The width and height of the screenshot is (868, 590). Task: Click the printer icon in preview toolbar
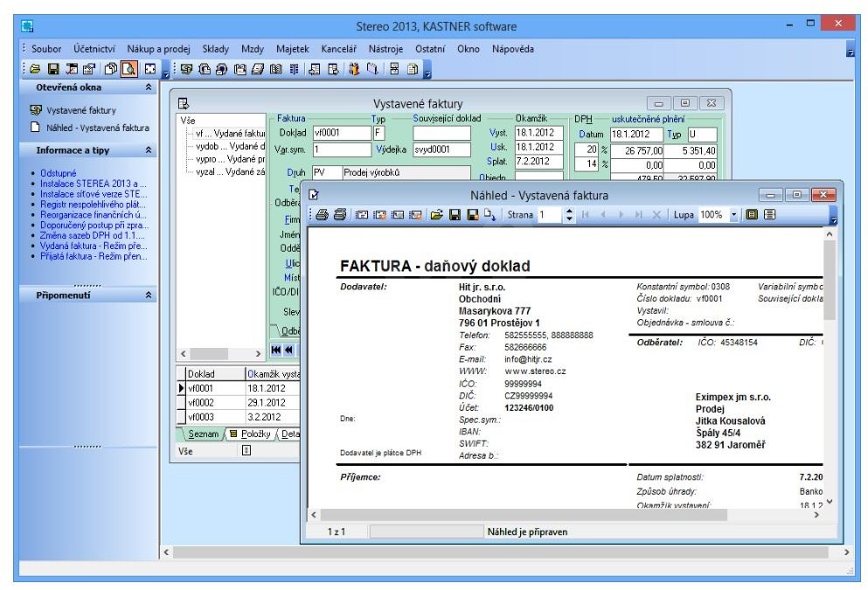(x=323, y=215)
